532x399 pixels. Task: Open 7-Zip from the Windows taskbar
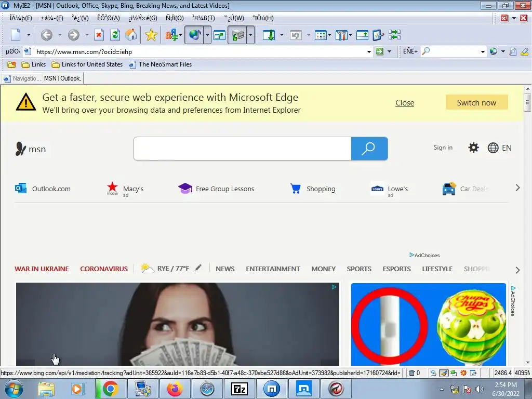239,389
